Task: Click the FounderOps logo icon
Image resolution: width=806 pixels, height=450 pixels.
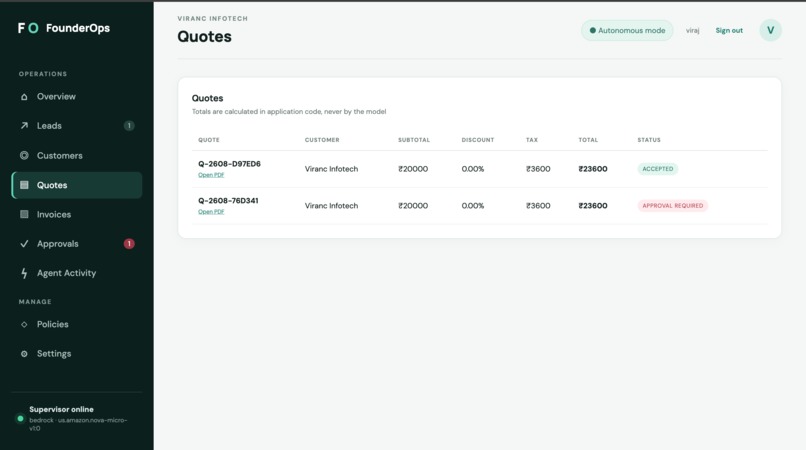Action: 28,28
